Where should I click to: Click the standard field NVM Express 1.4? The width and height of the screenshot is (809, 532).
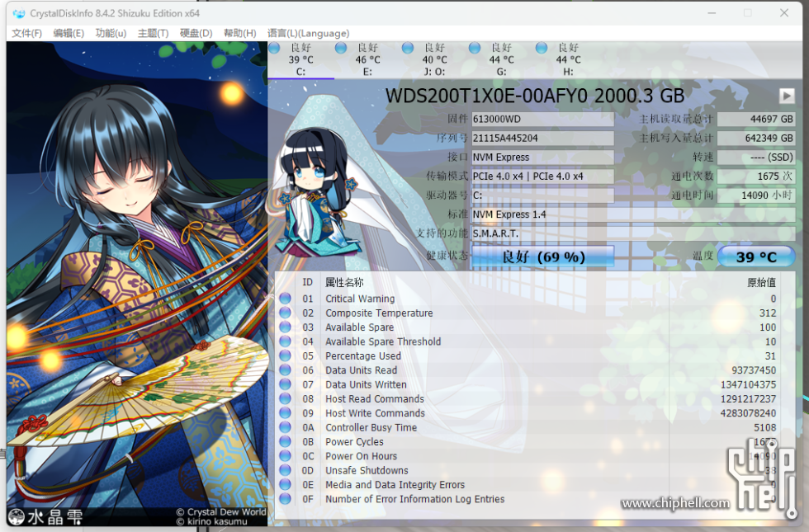pos(634,214)
